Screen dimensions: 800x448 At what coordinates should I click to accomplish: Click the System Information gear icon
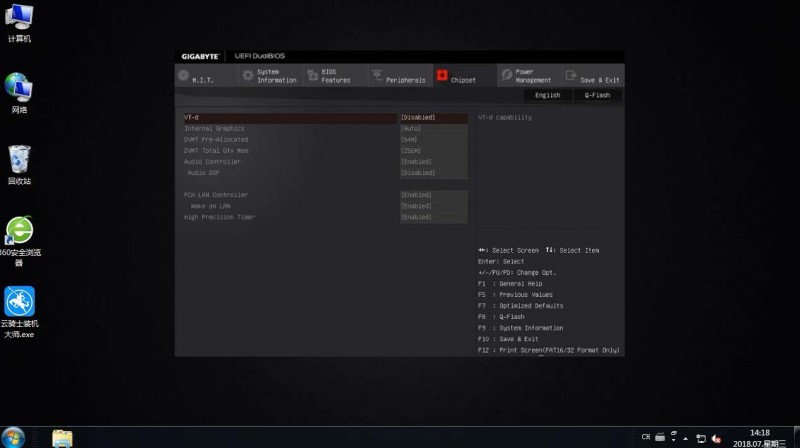248,76
